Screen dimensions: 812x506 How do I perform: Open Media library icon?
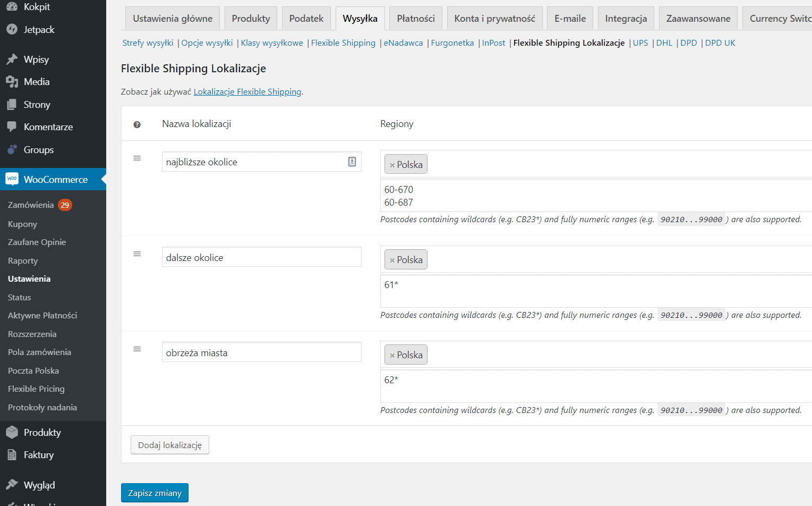[x=12, y=82]
